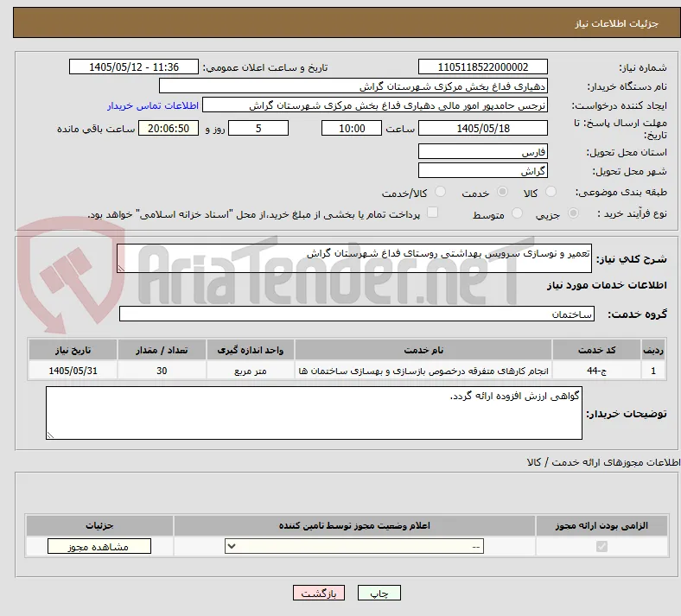Click the مشاهده مجوز button

pos(99,547)
